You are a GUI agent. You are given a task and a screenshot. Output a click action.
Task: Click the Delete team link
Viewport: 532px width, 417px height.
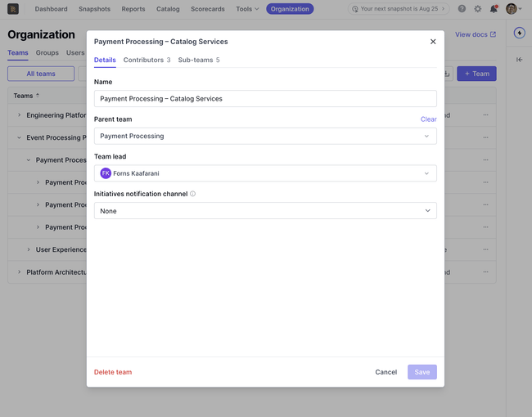coord(113,372)
